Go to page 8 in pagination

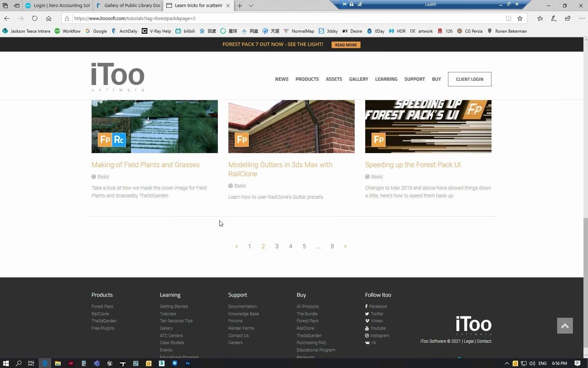(x=332, y=247)
